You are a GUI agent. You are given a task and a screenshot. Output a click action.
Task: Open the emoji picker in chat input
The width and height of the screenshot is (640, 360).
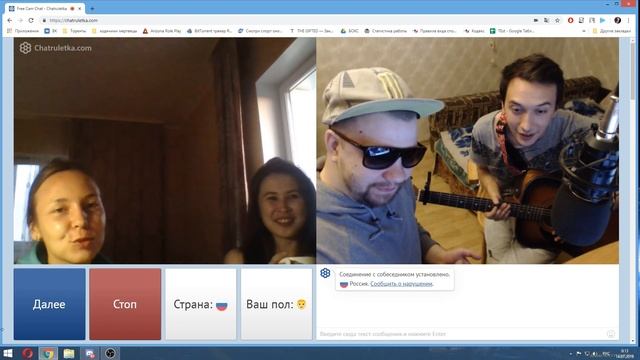coord(611,334)
